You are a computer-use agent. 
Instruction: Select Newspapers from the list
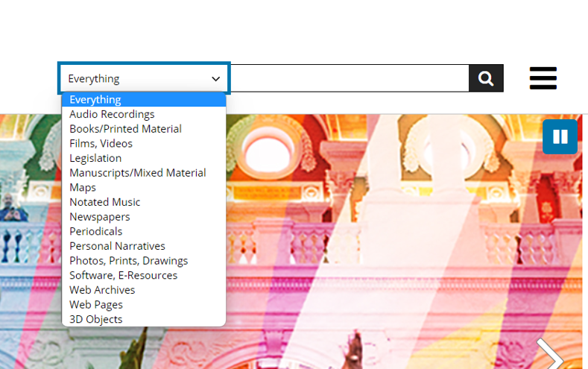pos(144,217)
